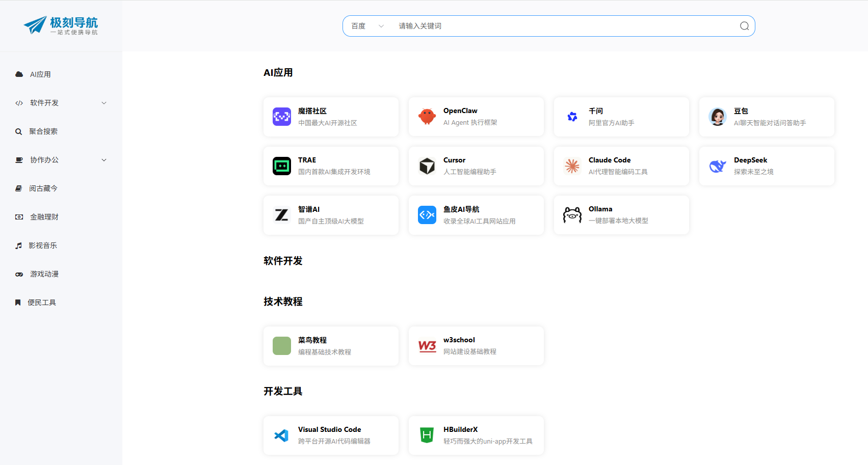Click the Visual Studio Code icon

coord(282,435)
